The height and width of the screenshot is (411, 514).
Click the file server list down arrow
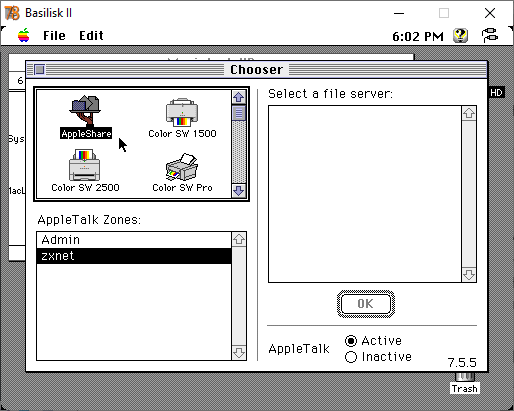(469, 275)
